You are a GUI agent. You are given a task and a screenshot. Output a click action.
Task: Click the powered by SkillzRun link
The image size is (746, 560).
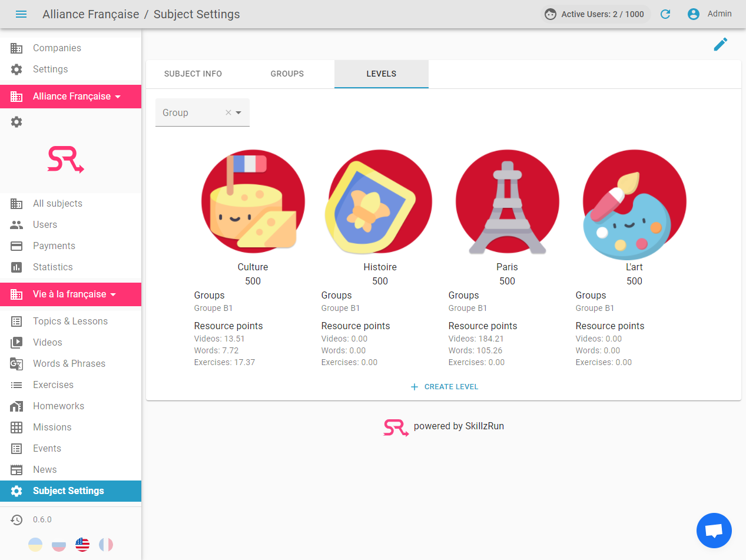(444, 426)
